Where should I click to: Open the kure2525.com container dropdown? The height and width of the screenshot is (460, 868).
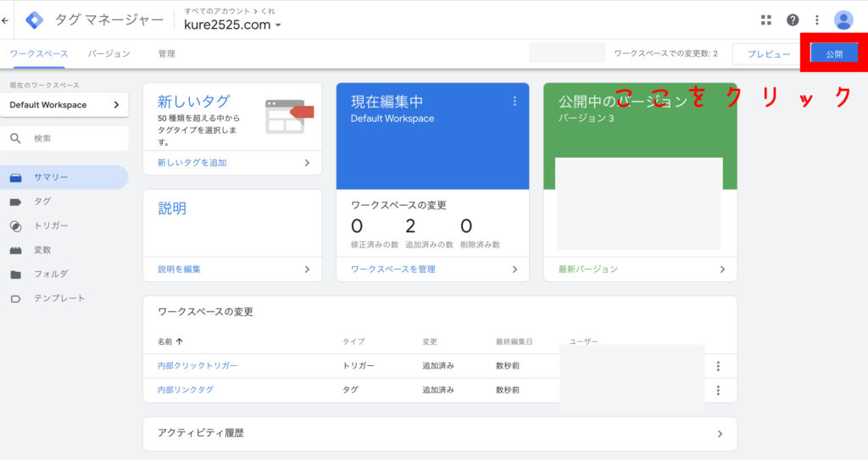(x=232, y=25)
